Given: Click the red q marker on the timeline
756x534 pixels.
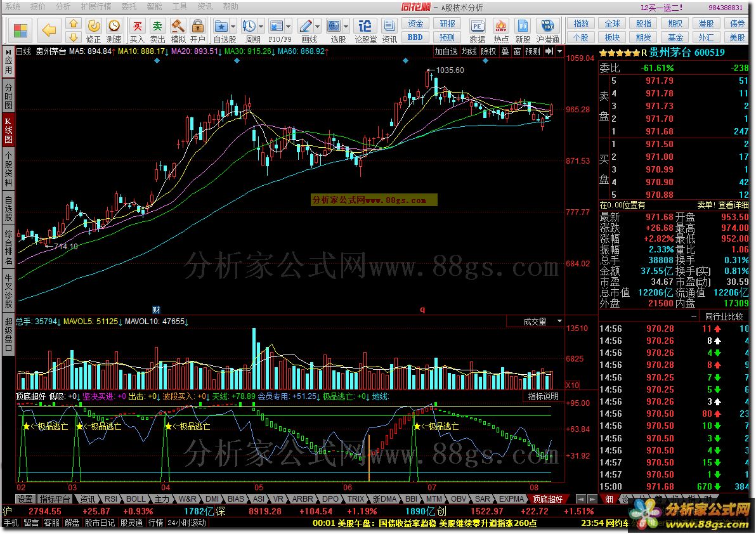Looking at the screenshot, I should click(422, 309).
